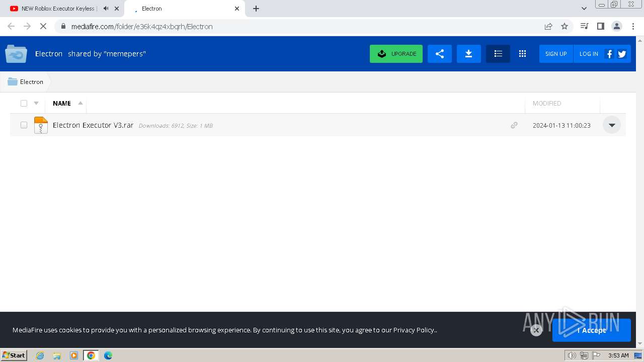Image resolution: width=644 pixels, height=362 pixels.
Task: Click the I Accept cookies button
Action: [591, 330]
